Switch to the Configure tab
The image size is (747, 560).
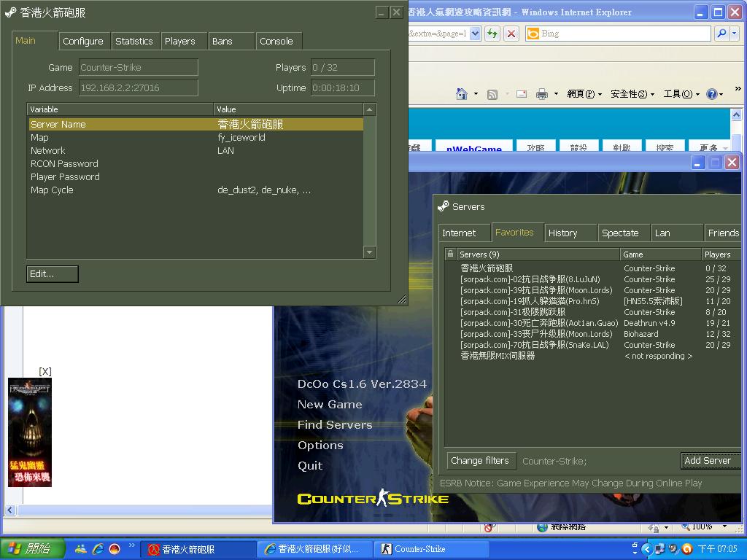click(82, 42)
